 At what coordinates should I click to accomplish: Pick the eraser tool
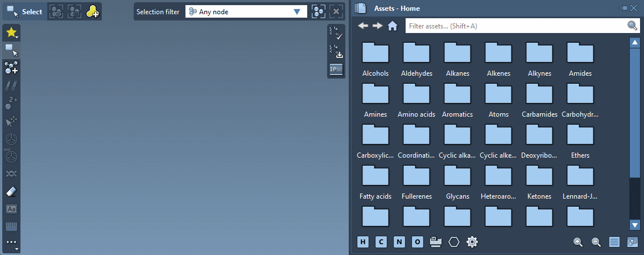pyautogui.click(x=11, y=192)
